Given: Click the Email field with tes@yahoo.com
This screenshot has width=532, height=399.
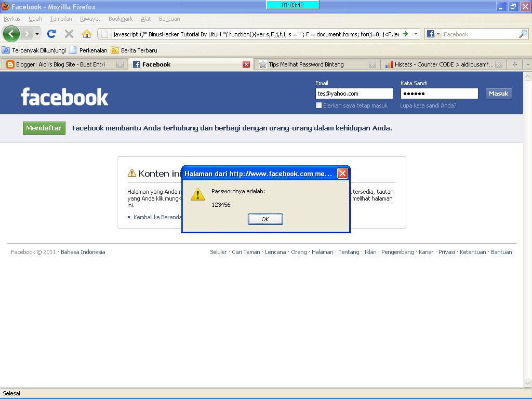Looking at the screenshot, I should tap(354, 94).
